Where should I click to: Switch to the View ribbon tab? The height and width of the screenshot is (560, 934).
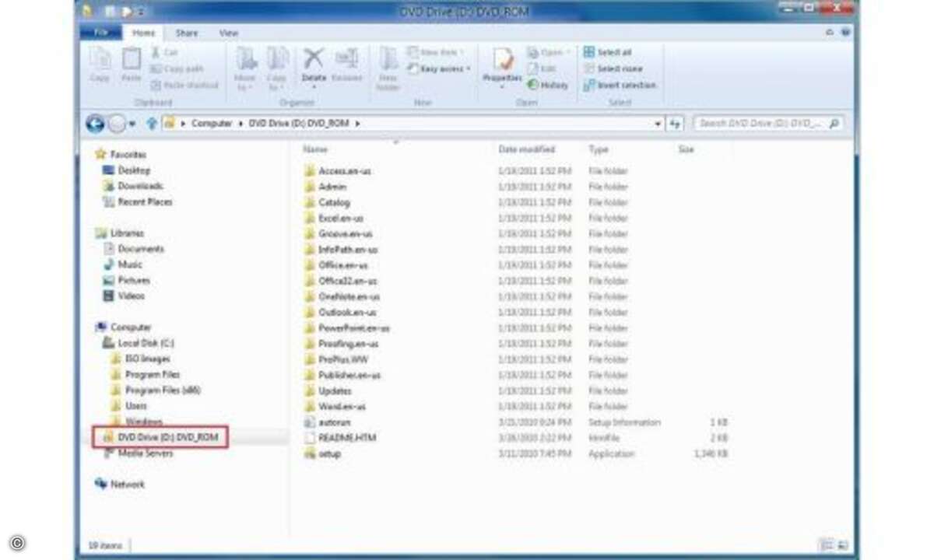pyautogui.click(x=228, y=33)
